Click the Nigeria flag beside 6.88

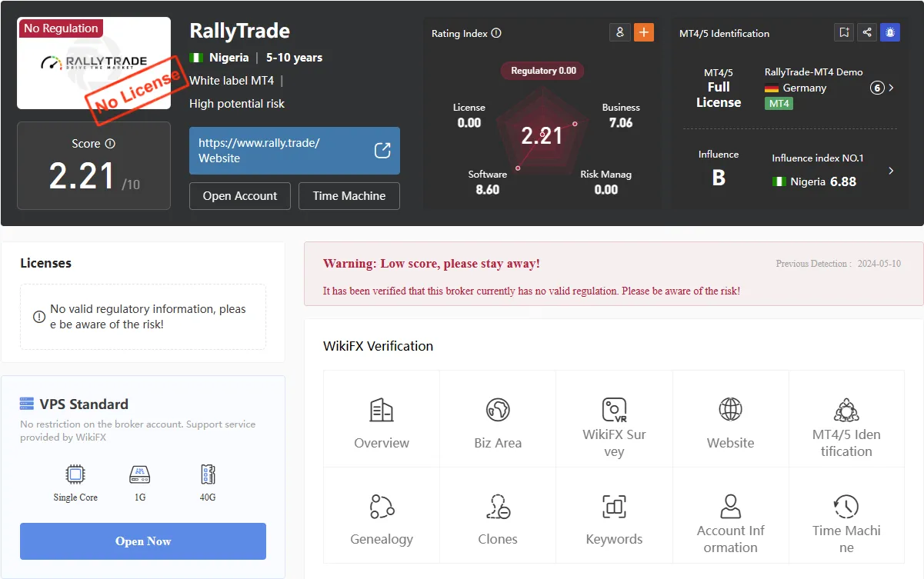pos(779,182)
